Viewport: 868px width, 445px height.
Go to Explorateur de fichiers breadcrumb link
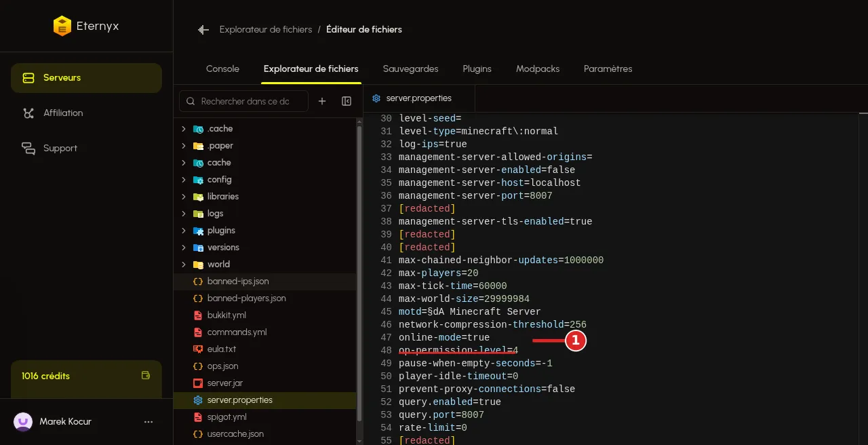tap(266, 30)
